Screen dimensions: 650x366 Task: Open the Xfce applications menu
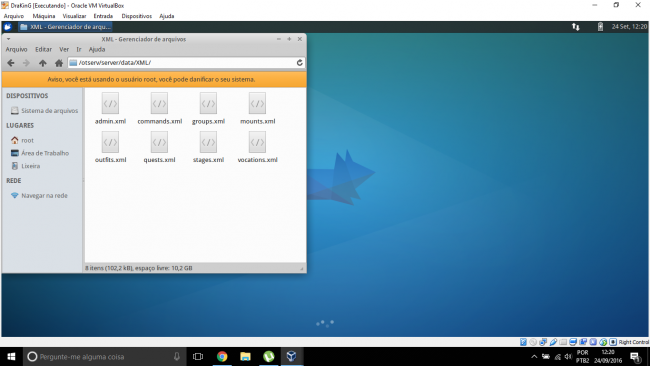tap(7, 27)
